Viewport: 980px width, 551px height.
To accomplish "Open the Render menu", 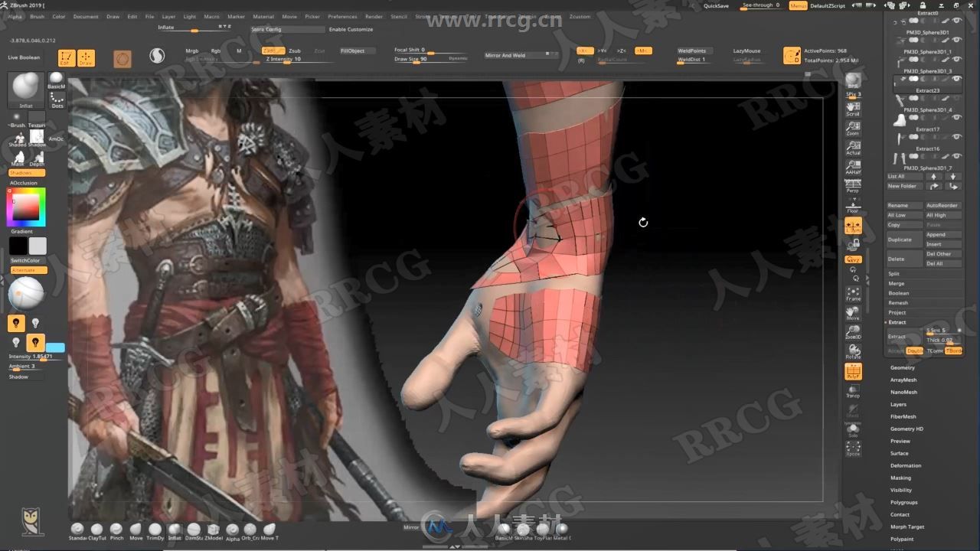I will (374, 16).
